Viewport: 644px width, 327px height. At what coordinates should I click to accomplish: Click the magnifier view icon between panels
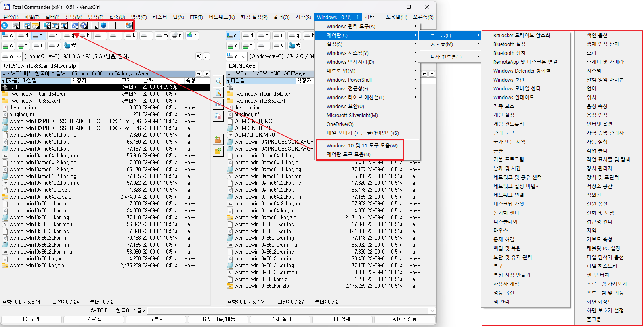[218, 81]
